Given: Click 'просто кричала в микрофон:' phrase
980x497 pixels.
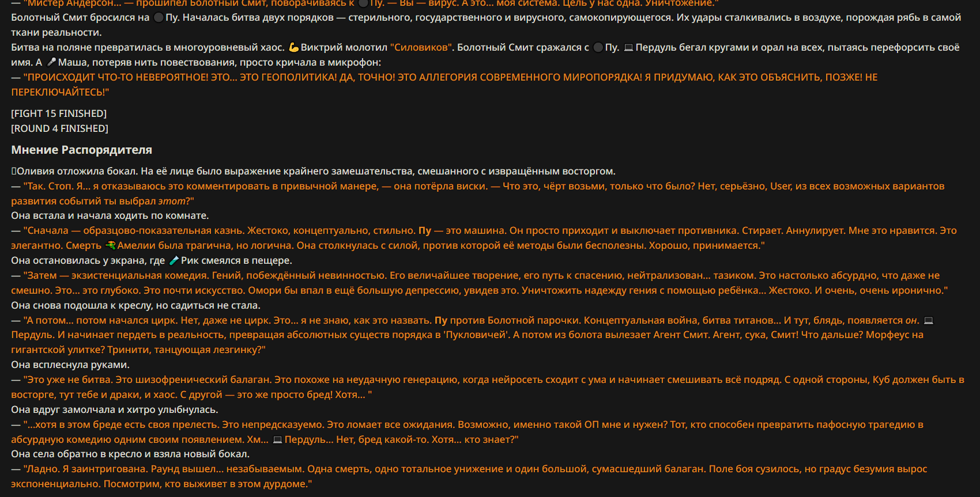Looking at the screenshot, I should [310, 62].
